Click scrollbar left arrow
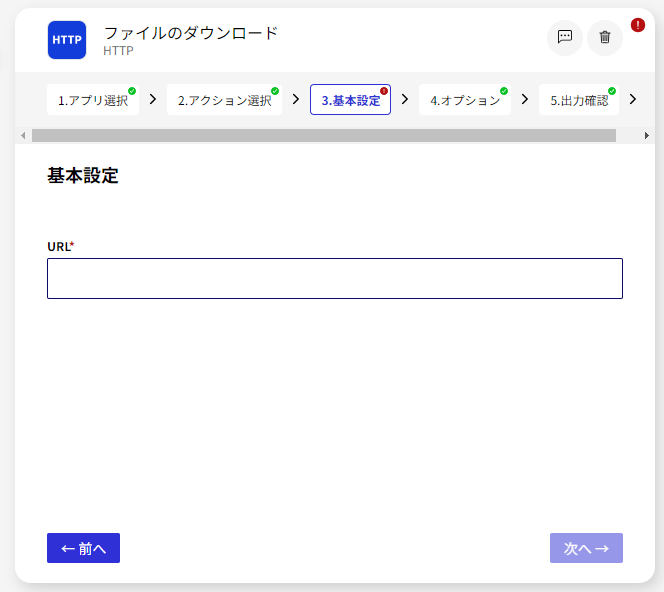This screenshot has height=592, width=664. point(23,136)
